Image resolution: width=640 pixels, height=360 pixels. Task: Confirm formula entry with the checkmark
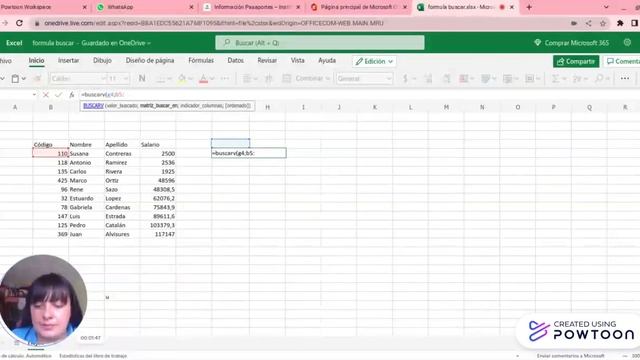(58, 95)
